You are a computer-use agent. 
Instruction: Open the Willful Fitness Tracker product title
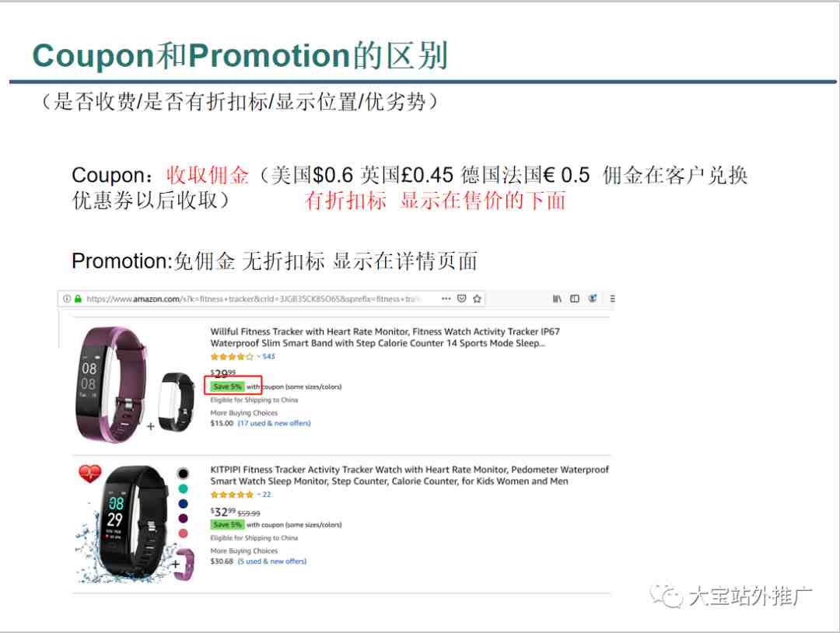pyautogui.click(x=385, y=337)
